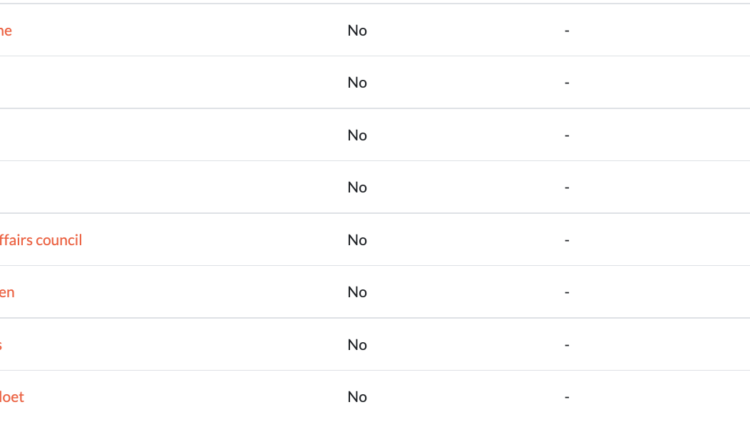The height and width of the screenshot is (422, 750).
Task: Click the dash in the affairs council row
Action: pyautogui.click(x=567, y=240)
